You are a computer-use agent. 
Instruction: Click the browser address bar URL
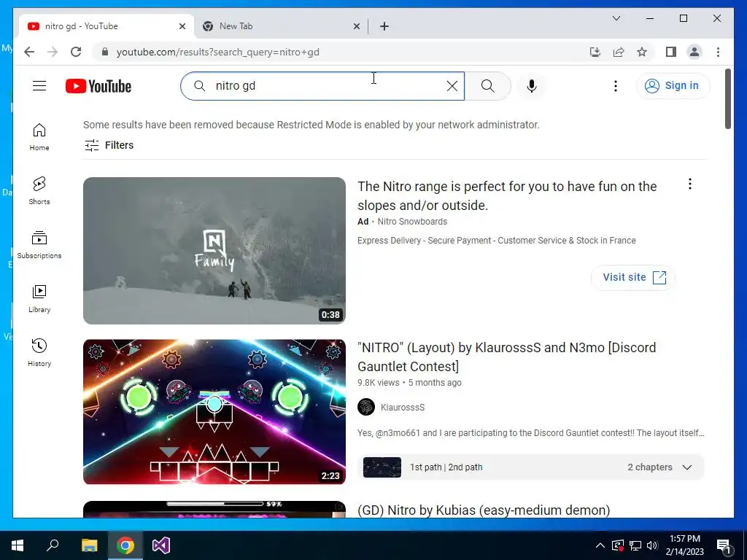point(217,52)
